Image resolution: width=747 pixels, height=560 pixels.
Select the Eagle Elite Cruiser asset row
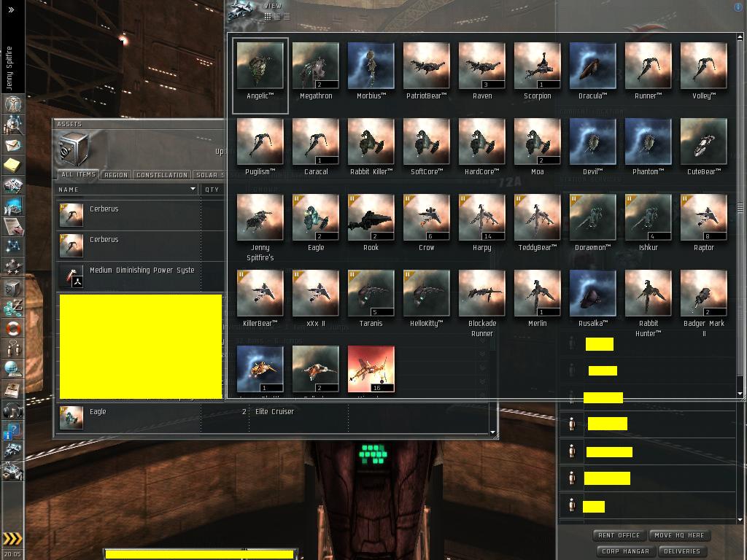click(x=271, y=418)
